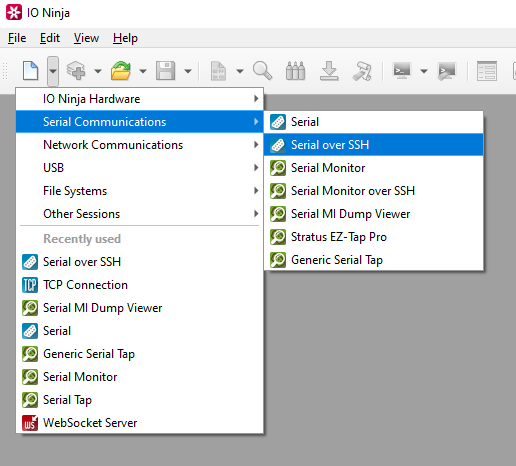Expand the binary file dropdown arrow
This screenshot has height=466, width=516.
tap(240, 71)
